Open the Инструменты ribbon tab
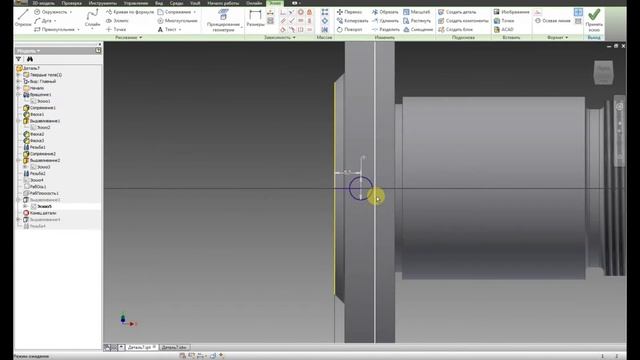The height and width of the screenshot is (360, 640). click(x=102, y=3)
